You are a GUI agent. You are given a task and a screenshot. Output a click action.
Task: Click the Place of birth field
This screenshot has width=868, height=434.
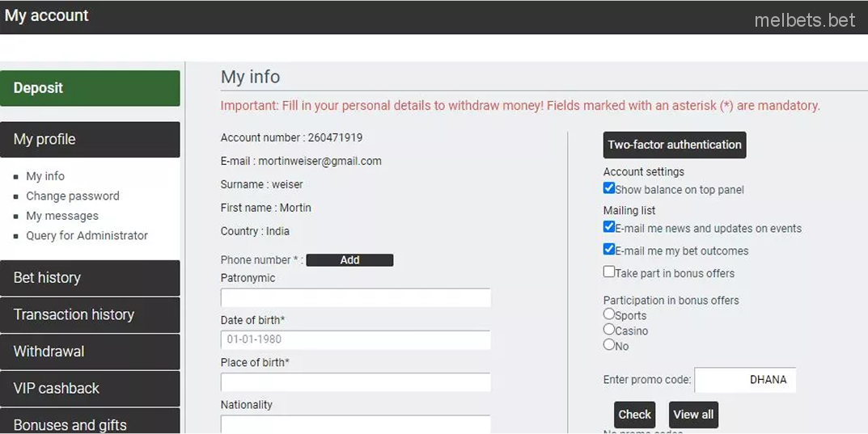(x=355, y=382)
